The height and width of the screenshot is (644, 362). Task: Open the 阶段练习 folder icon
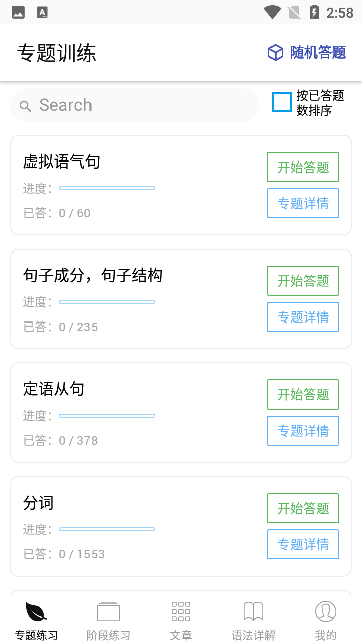109,612
